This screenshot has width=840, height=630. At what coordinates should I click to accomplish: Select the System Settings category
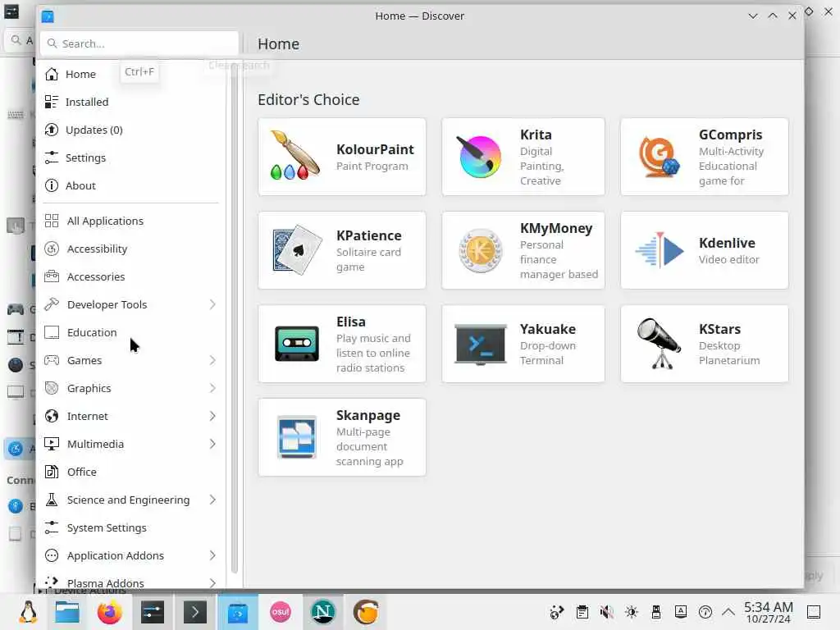[131, 527]
